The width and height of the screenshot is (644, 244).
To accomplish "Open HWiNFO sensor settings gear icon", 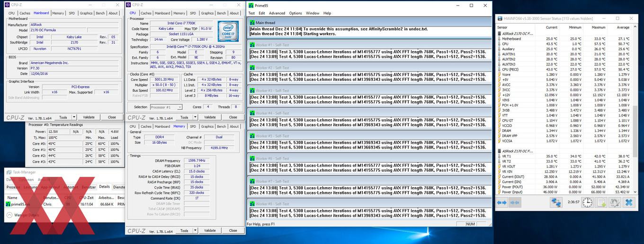I will (x=615, y=202).
